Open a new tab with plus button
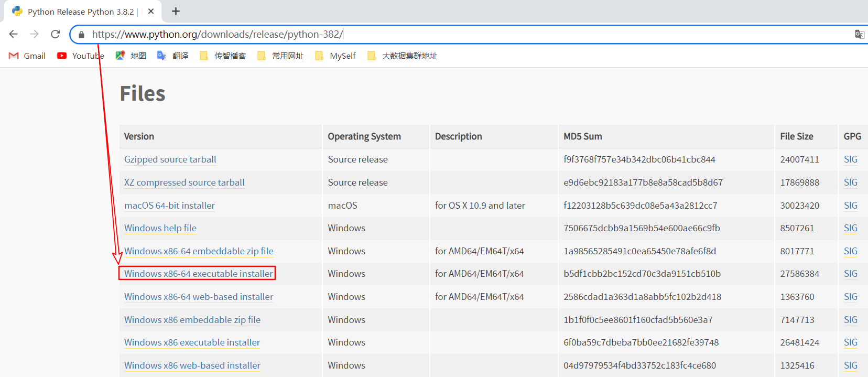 pyautogui.click(x=176, y=11)
